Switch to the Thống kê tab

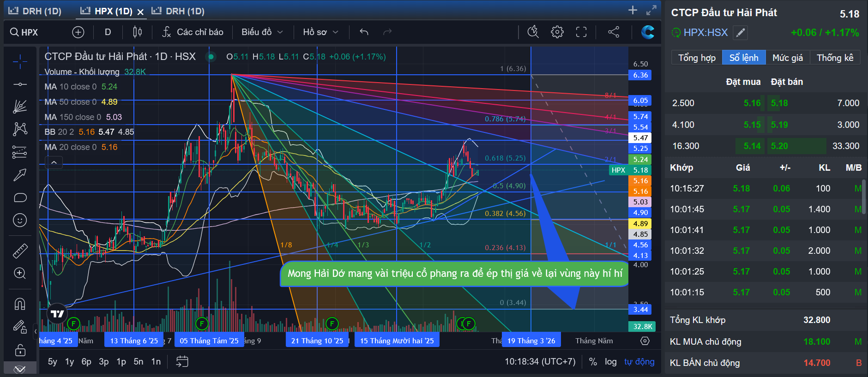coord(835,58)
